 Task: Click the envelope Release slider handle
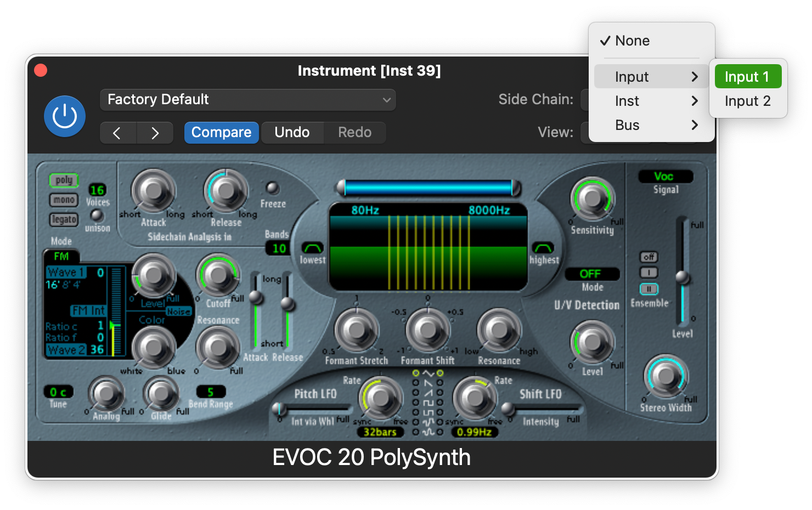(287, 303)
